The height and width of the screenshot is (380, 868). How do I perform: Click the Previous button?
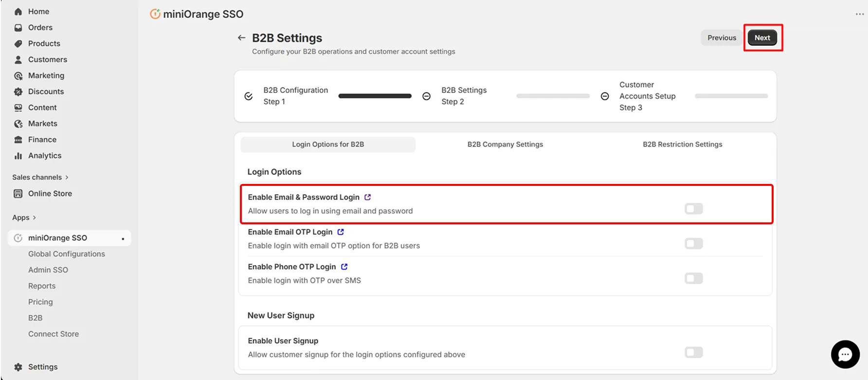click(x=722, y=37)
